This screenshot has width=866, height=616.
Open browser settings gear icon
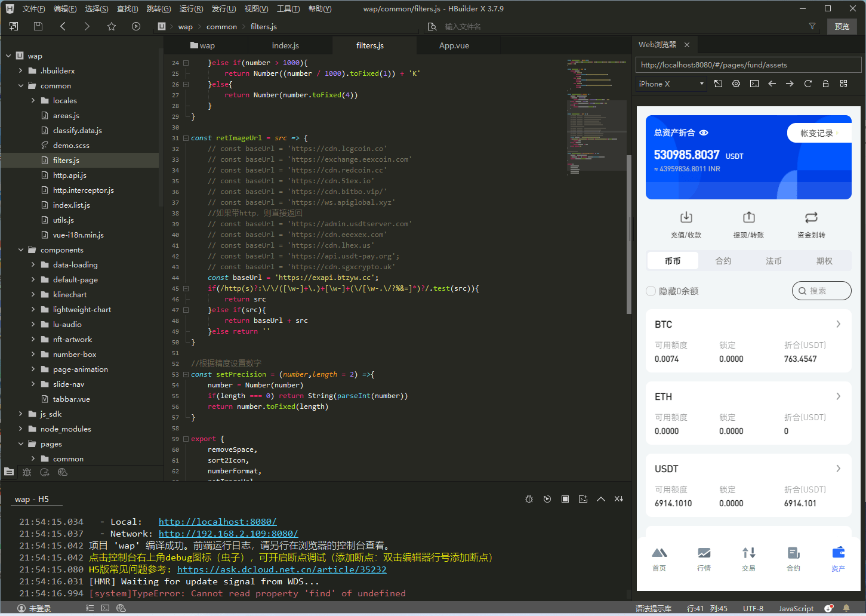(736, 84)
